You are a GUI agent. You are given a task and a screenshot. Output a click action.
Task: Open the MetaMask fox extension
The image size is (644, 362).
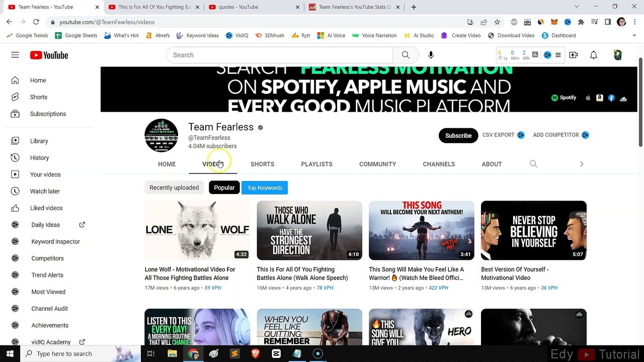coord(554,22)
